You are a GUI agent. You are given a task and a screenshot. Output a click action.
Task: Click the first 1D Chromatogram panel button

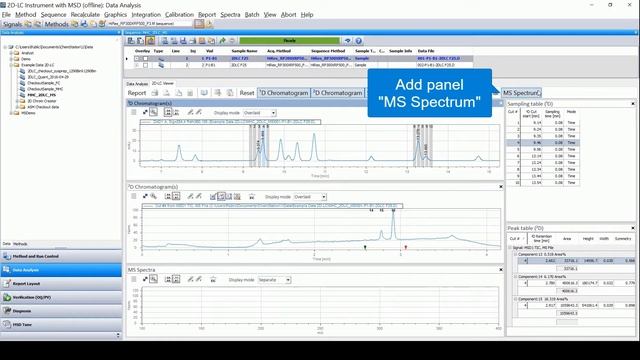(284, 93)
